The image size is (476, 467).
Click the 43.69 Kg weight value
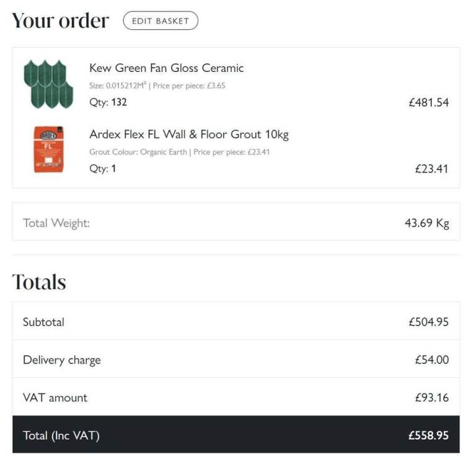(x=426, y=223)
